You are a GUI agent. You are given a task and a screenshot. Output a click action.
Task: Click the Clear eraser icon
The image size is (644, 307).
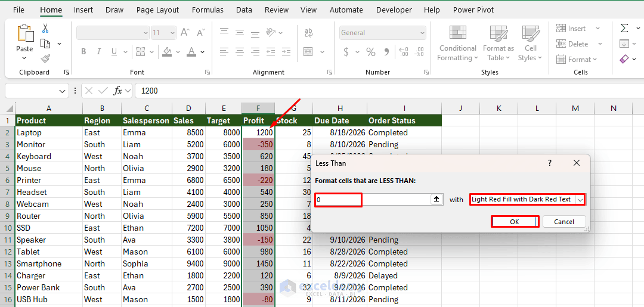click(x=624, y=60)
